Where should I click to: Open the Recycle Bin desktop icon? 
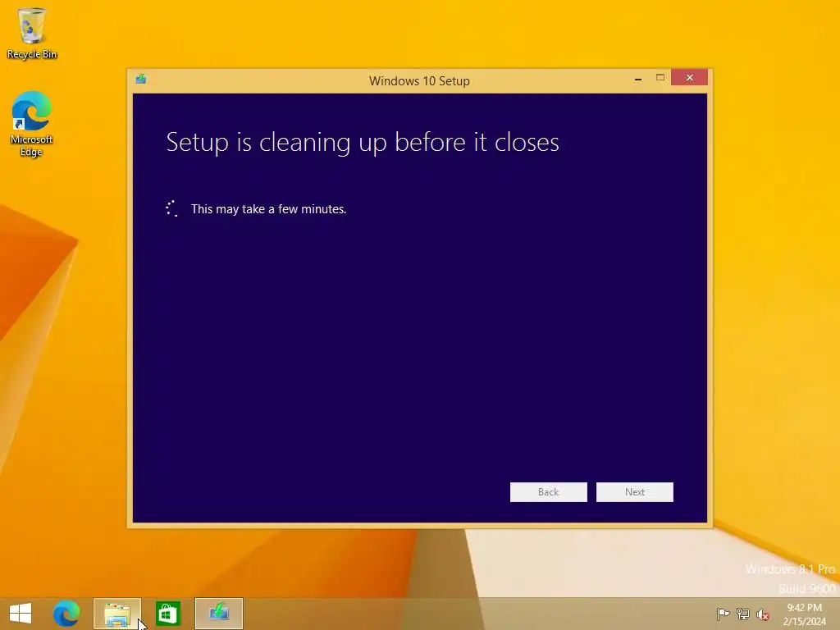click(x=32, y=33)
